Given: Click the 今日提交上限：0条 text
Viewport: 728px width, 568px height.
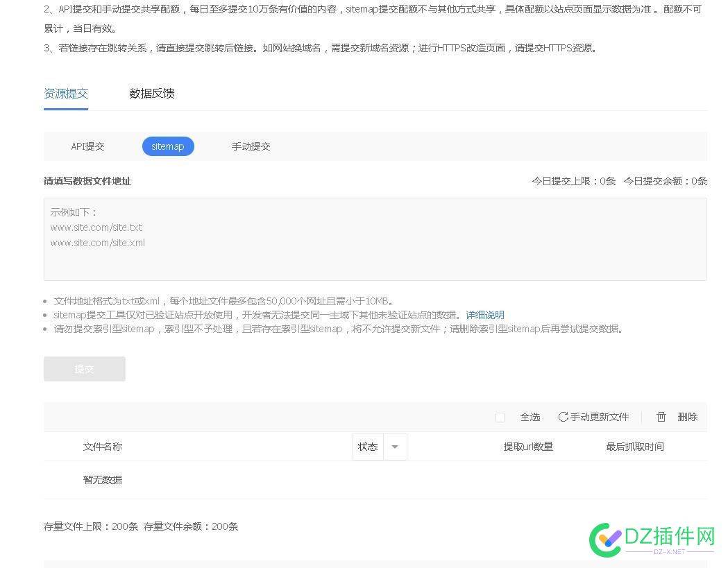Looking at the screenshot, I should [x=573, y=181].
